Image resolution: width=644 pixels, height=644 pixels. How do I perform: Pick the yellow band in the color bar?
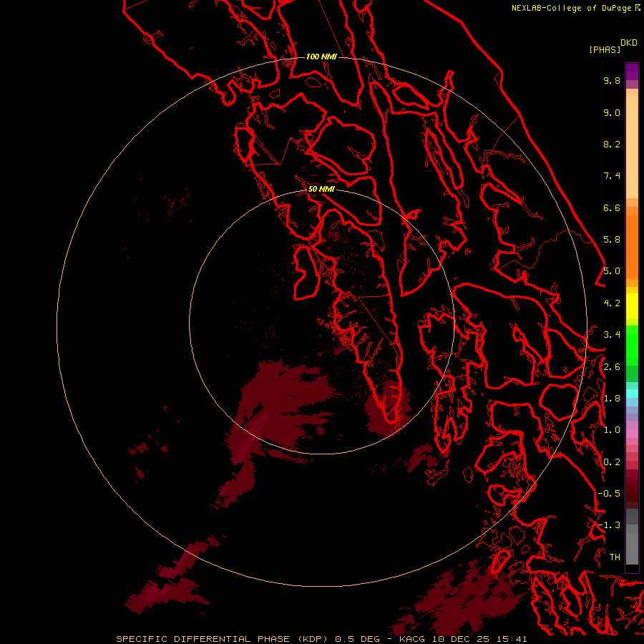[x=632, y=306]
